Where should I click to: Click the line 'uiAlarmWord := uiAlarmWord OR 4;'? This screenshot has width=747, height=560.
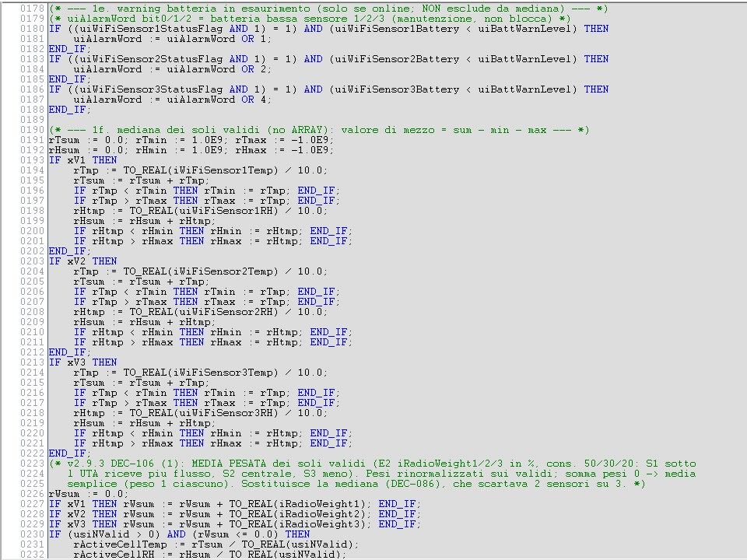click(x=173, y=100)
